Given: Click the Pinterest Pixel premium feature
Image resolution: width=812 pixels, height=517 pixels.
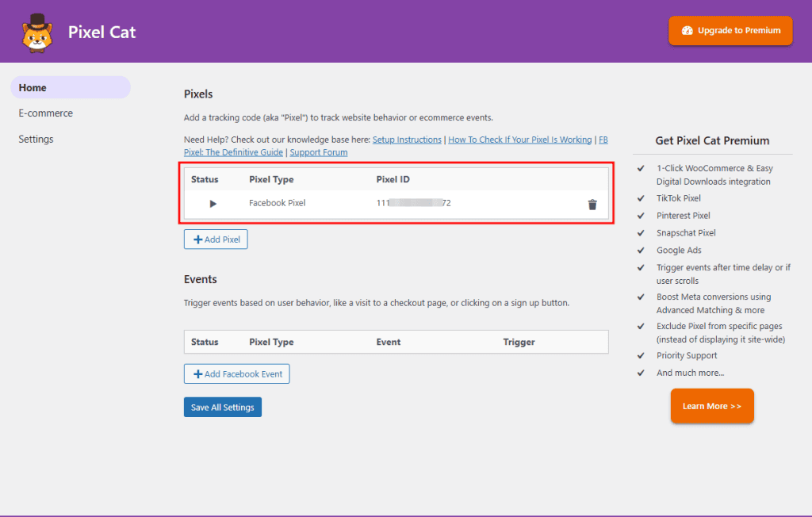Looking at the screenshot, I should 683,216.
